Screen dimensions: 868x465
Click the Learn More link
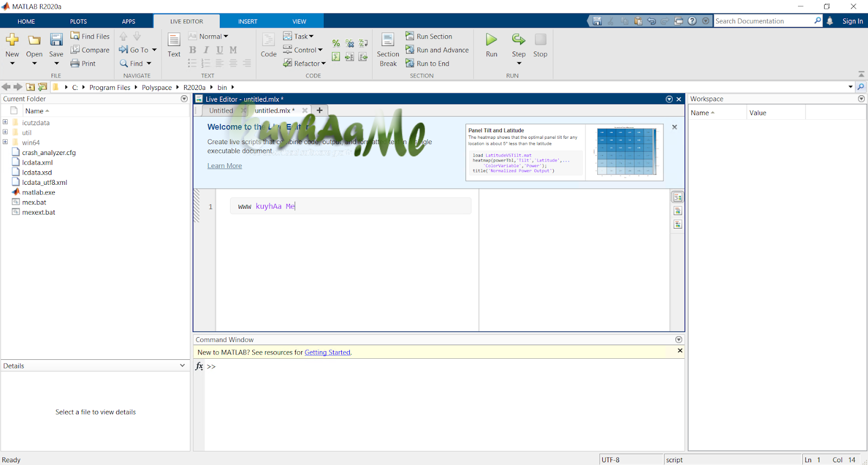pos(225,166)
